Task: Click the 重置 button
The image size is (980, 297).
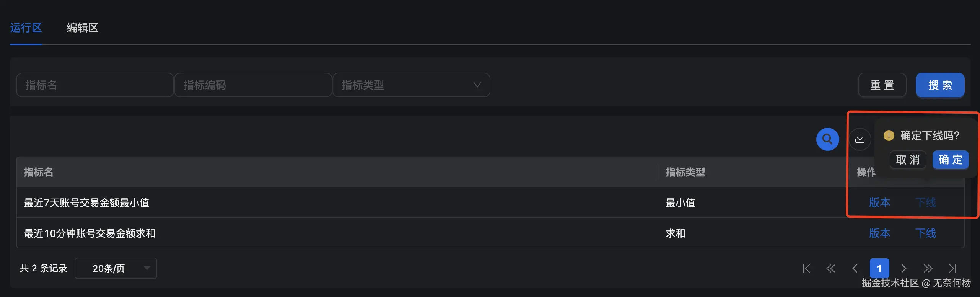Action: click(882, 85)
